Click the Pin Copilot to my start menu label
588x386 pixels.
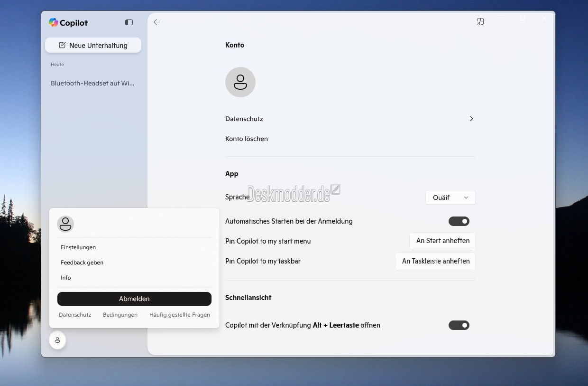coord(268,241)
